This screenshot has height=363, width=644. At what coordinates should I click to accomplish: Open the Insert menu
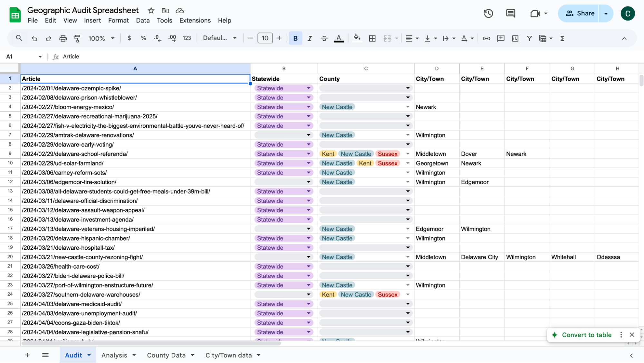92,20
